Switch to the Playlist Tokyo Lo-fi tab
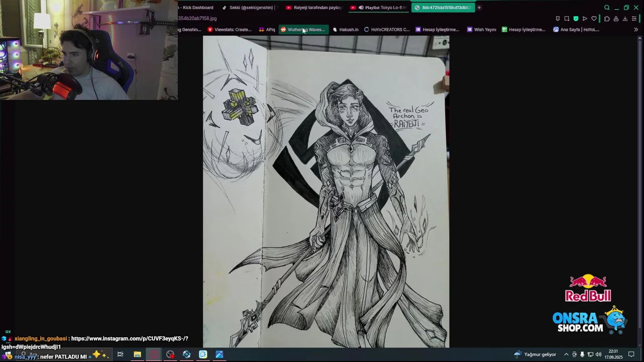This screenshot has width=644, height=362. (x=378, y=8)
